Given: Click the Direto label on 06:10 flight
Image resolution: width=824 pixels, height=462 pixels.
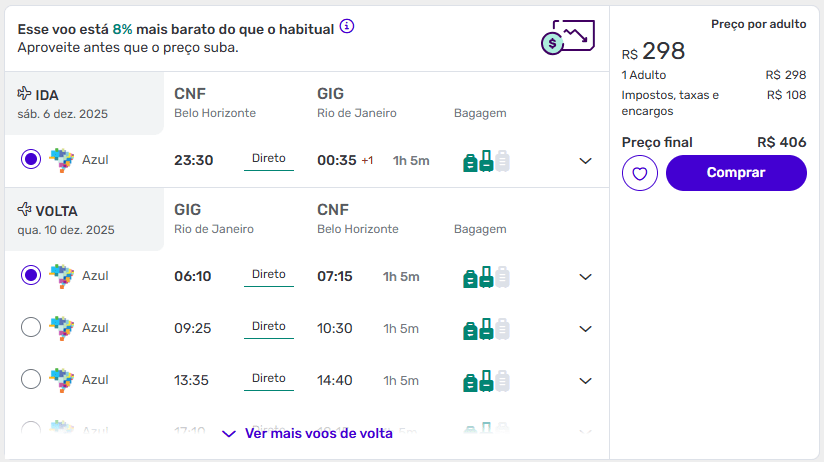Looking at the screenshot, I should [269, 275].
